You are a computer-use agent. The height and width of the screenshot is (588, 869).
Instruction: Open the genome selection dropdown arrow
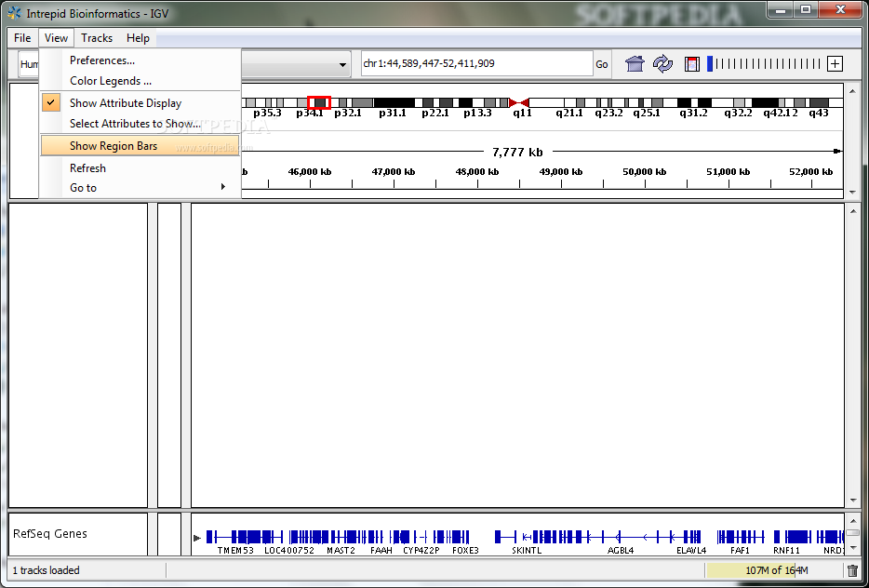[342, 65]
